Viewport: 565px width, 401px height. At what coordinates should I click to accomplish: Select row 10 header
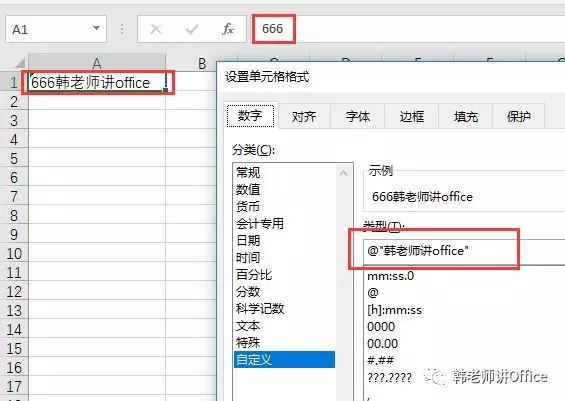tap(14, 254)
